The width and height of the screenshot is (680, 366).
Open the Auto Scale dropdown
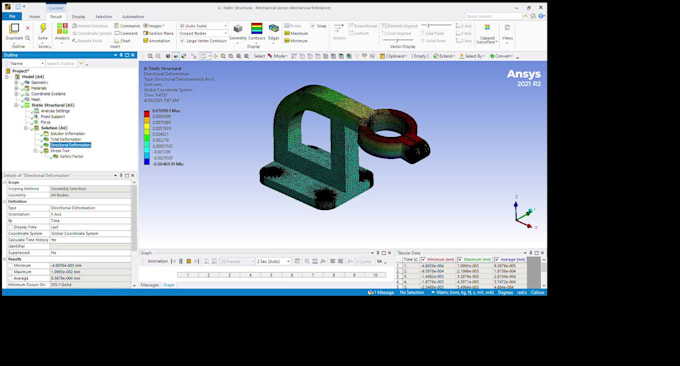[x=203, y=26]
